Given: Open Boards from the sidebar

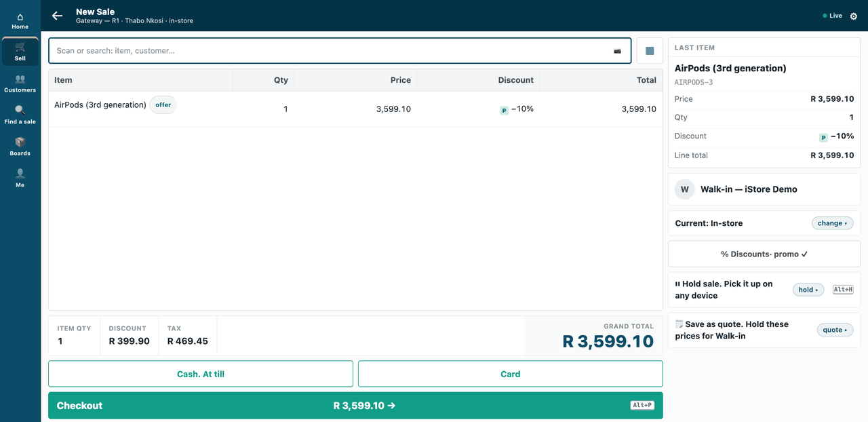Looking at the screenshot, I should click(20, 147).
